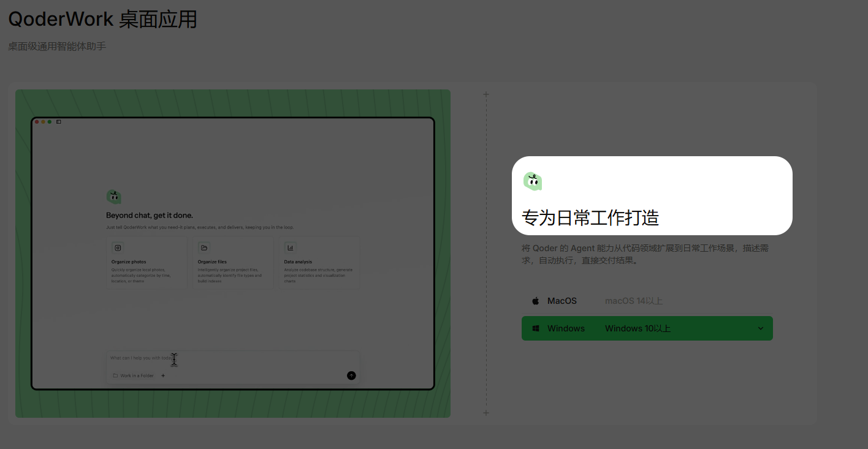The image size is (868, 449).
Task: Click the Data analysis bar chart icon
Action: [291, 247]
